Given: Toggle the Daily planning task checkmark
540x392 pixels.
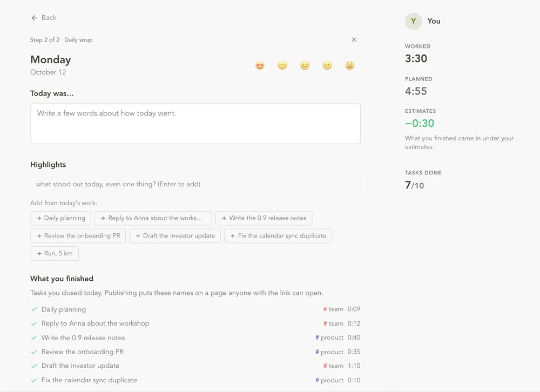Looking at the screenshot, I should [x=33, y=309].
